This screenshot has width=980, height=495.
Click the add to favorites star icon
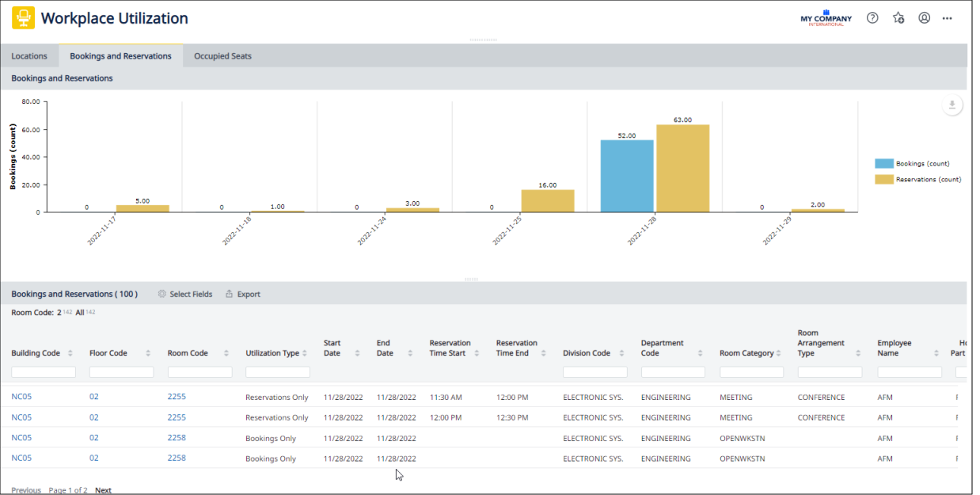tap(898, 18)
